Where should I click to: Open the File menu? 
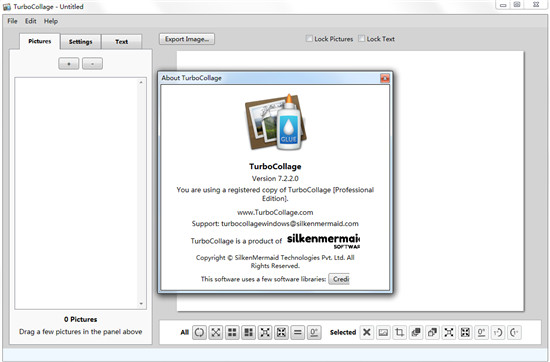(12, 21)
